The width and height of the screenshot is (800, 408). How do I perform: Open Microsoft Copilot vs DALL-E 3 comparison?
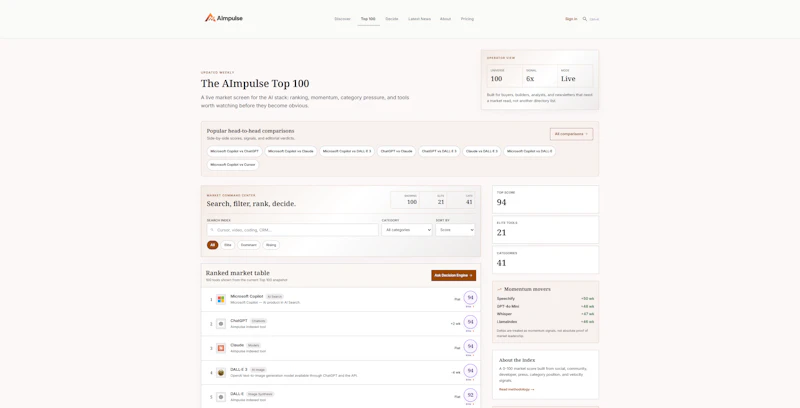tap(347, 151)
